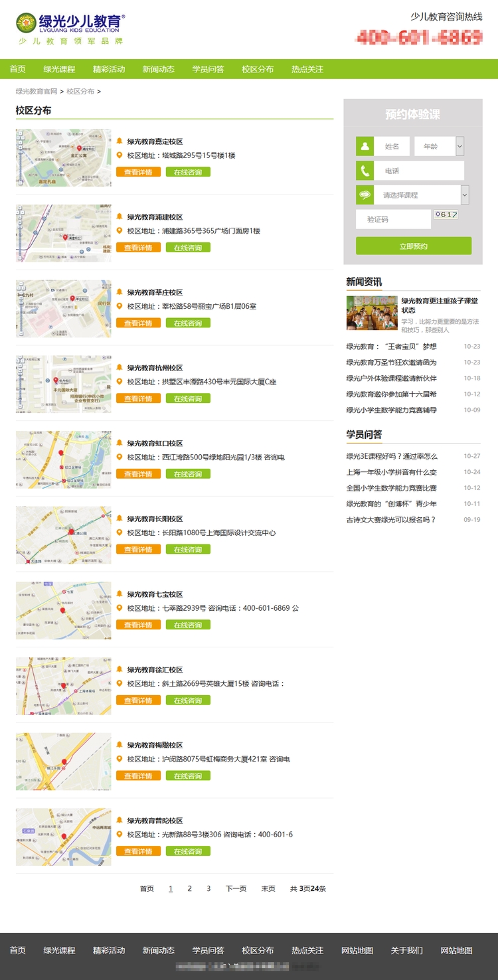Click 校区分布 in the footer navigation
Image resolution: width=498 pixels, height=980 pixels.
[x=258, y=950]
